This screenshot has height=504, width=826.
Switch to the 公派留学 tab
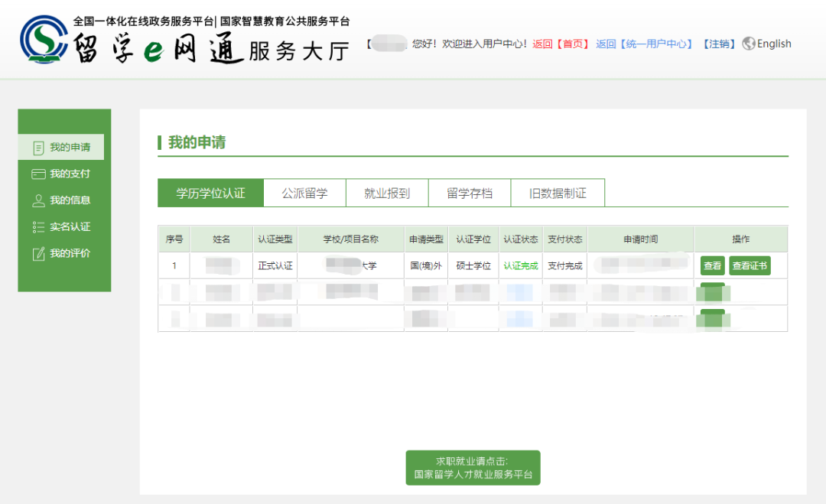click(x=305, y=193)
